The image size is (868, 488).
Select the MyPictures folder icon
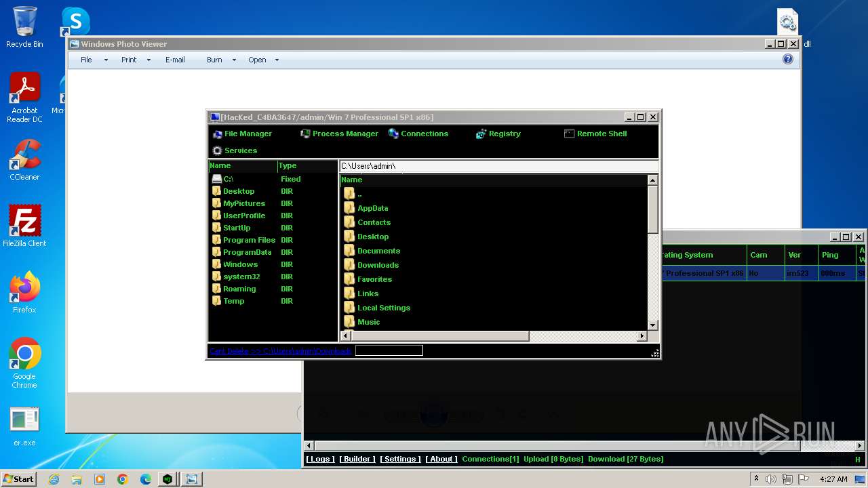217,203
